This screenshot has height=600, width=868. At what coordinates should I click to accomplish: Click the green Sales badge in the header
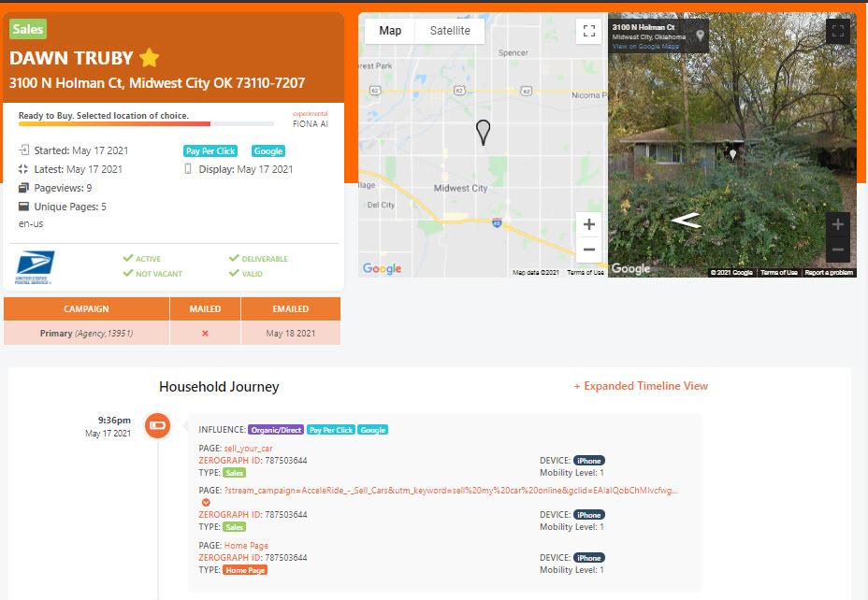pos(28,29)
